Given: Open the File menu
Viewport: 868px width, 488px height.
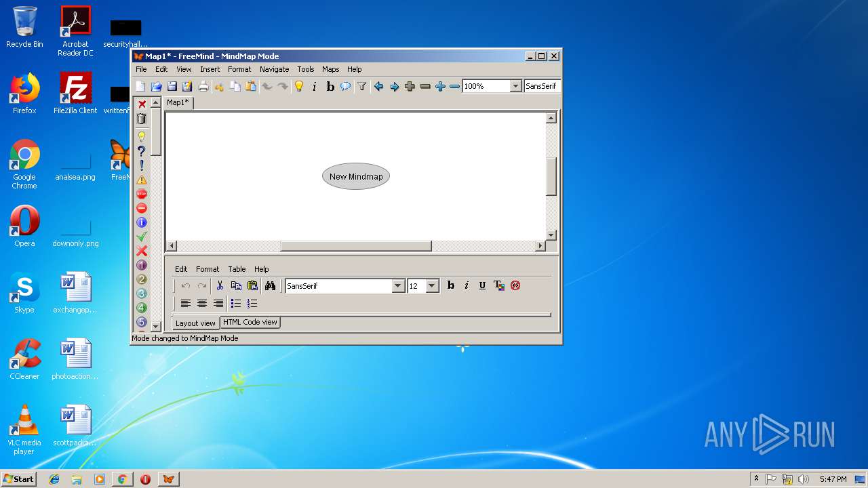Looking at the screenshot, I should click(x=141, y=69).
